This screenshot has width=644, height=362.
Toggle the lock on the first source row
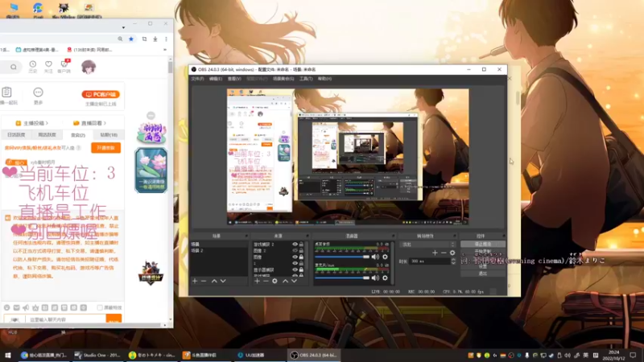(x=301, y=245)
